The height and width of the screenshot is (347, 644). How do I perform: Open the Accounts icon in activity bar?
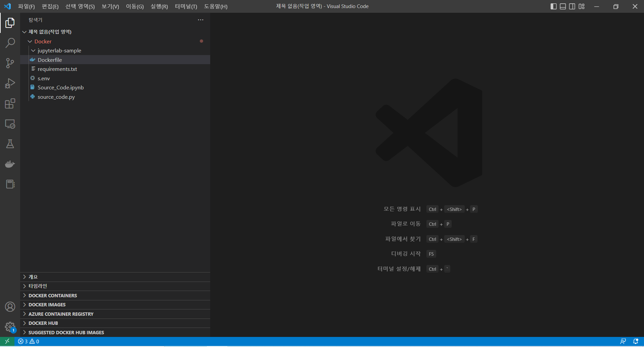10,307
